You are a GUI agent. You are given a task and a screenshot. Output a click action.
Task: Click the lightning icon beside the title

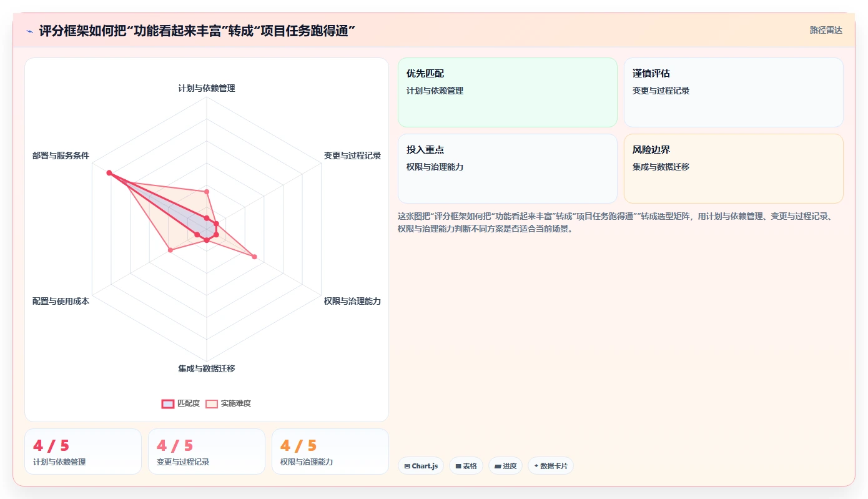[29, 31]
